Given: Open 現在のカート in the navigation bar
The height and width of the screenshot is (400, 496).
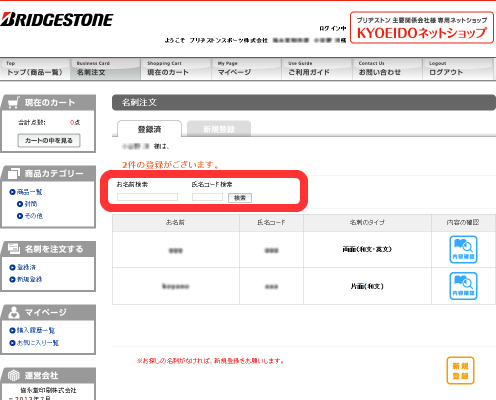Looking at the screenshot, I should click(176, 69).
